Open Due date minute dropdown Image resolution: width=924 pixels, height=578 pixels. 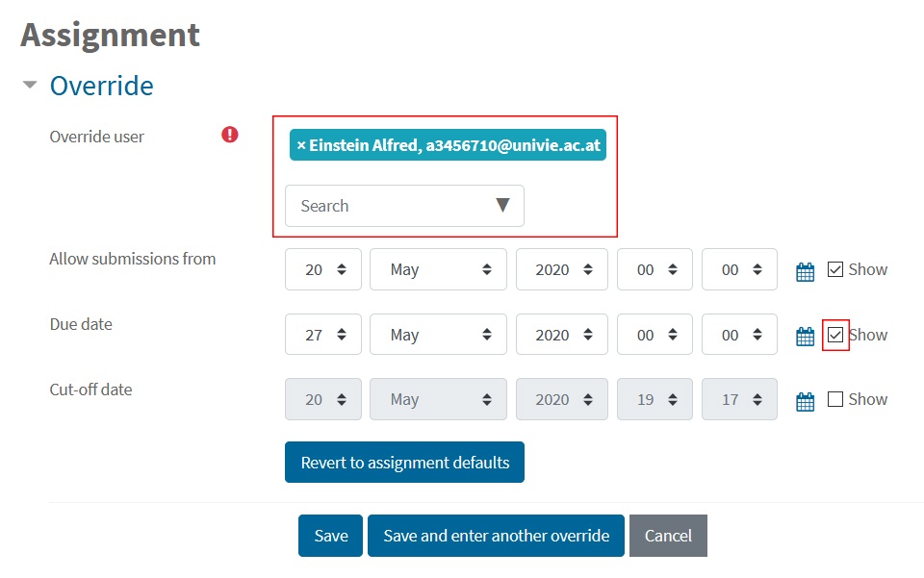pos(739,335)
